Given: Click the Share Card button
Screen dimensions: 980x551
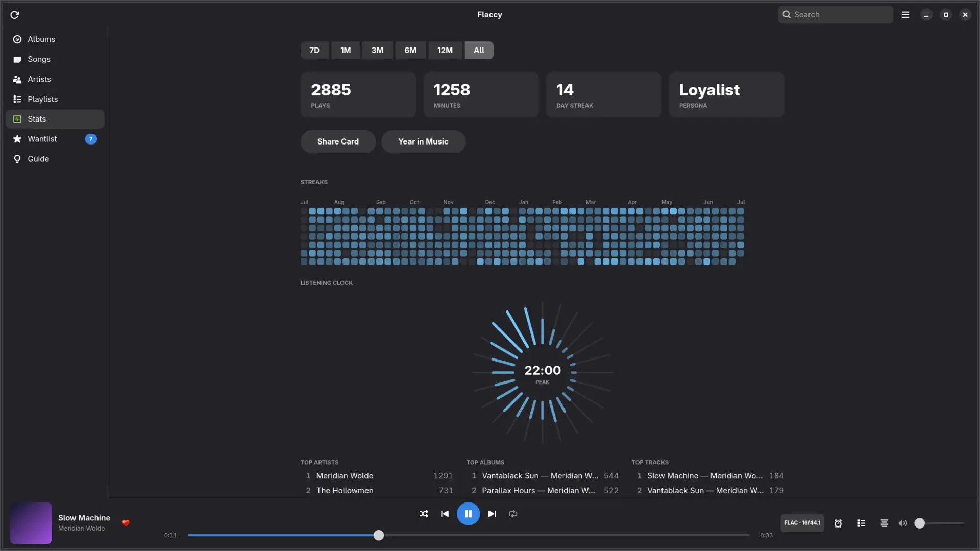Looking at the screenshot, I should [x=338, y=141].
